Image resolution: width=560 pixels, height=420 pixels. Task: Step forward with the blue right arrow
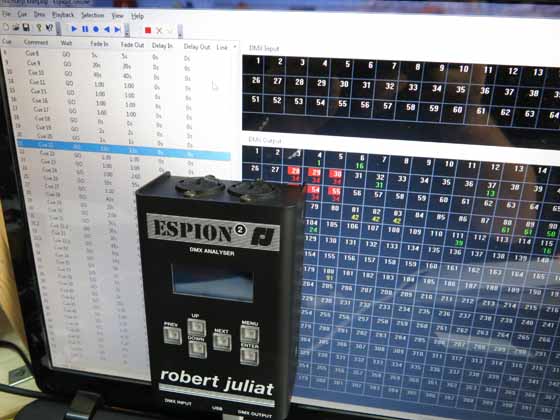point(117,30)
